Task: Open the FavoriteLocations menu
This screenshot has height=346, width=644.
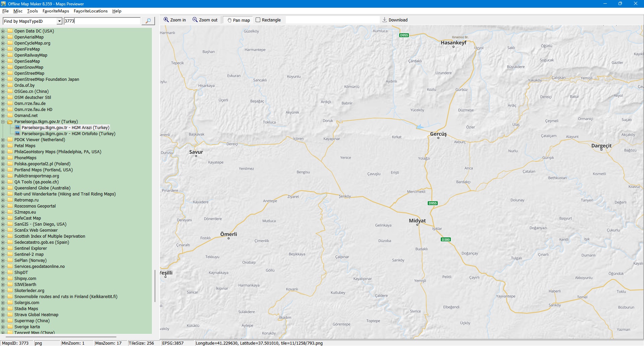Action: pos(91,11)
